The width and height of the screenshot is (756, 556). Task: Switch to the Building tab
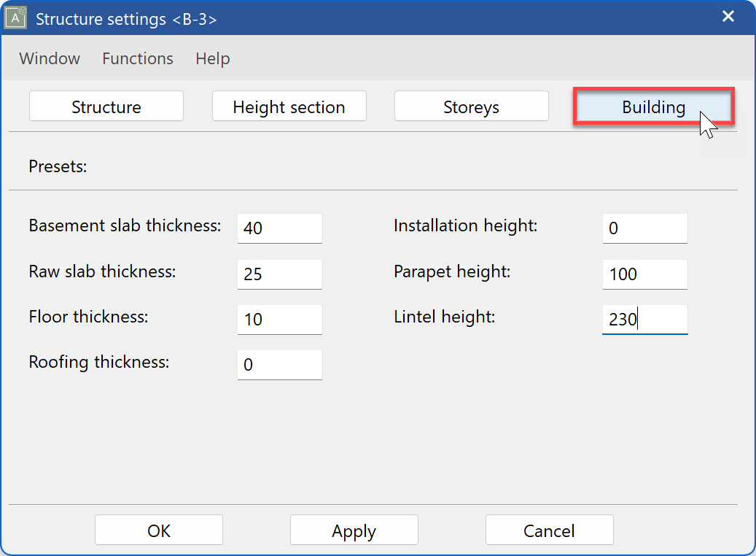[653, 106]
